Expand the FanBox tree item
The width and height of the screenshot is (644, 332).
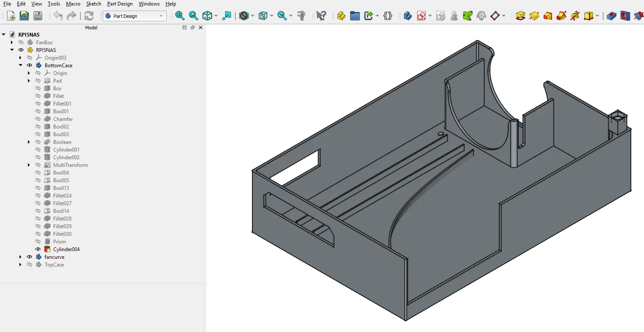(12, 43)
